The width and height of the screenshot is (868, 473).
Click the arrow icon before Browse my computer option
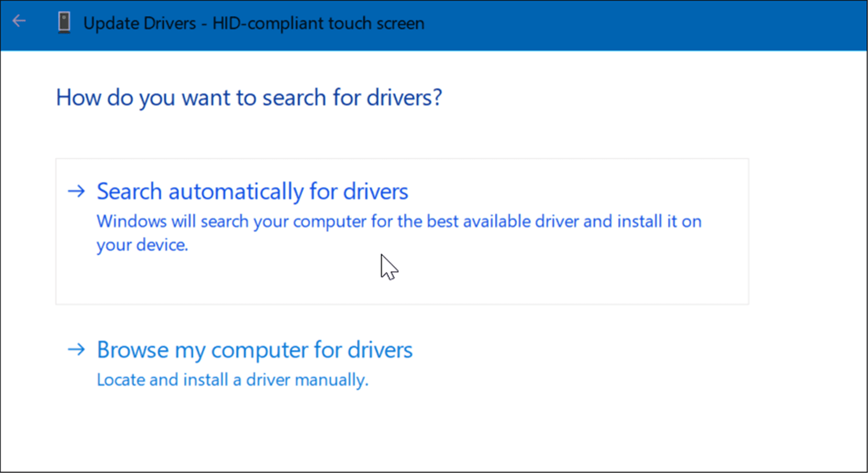77,350
